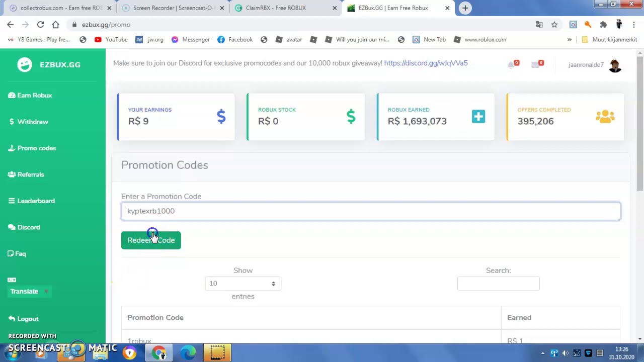The width and height of the screenshot is (644, 362).
Task: Open Microsoft Edge from the taskbar
Action: point(188,353)
